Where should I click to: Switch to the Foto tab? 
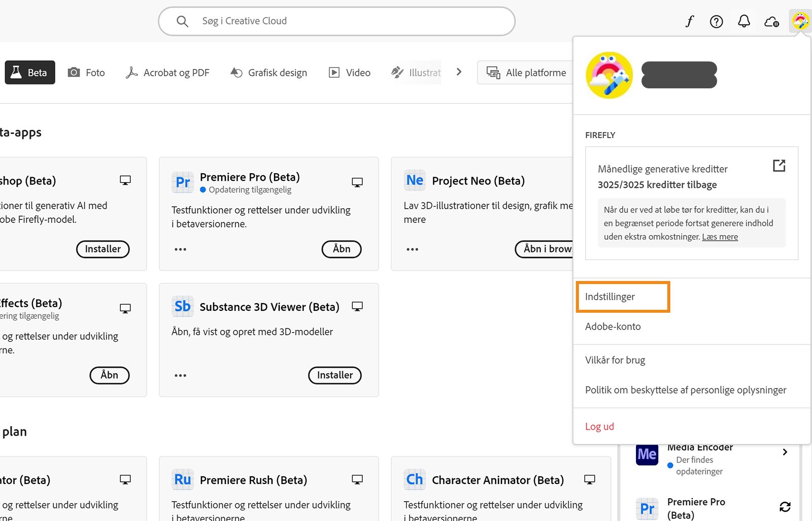pyautogui.click(x=86, y=73)
